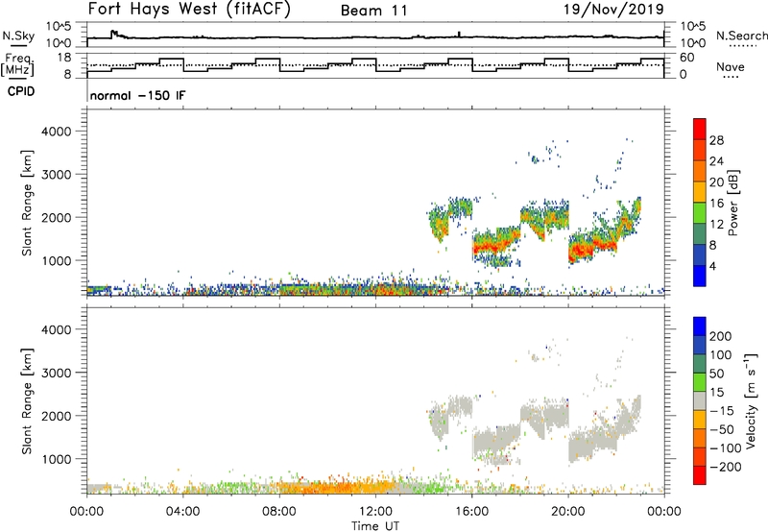768x532 pixels.
Task: Click the 'Time UT' axis title
Action: 375,526
